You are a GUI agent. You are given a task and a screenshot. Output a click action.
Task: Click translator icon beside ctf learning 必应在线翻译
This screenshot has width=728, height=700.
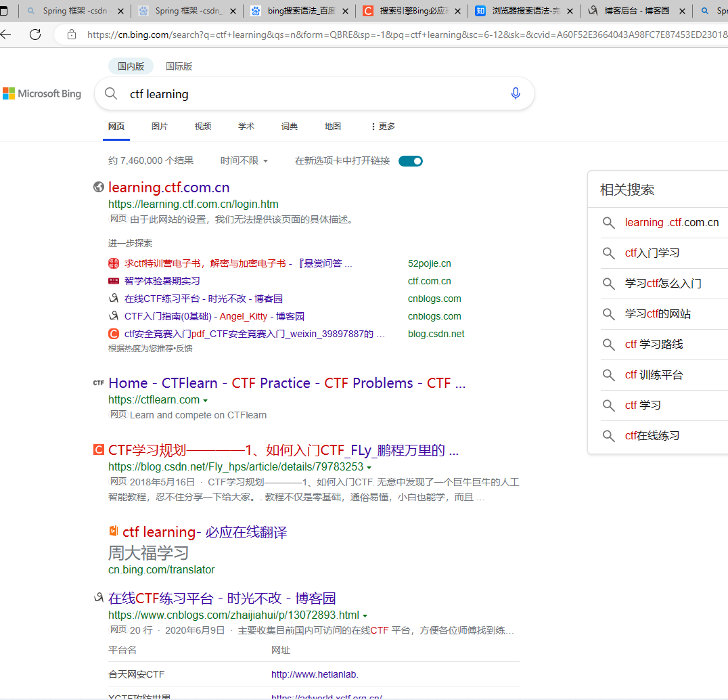113,531
